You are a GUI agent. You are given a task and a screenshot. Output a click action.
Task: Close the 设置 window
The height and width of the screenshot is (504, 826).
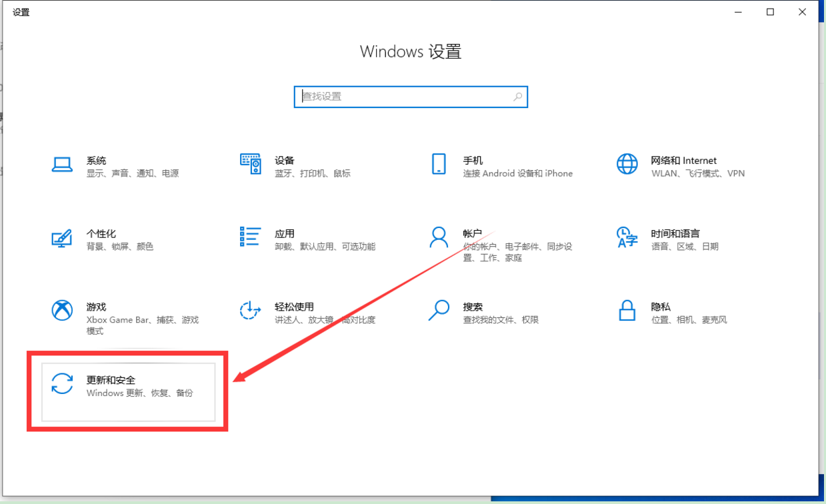coord(803,12)
